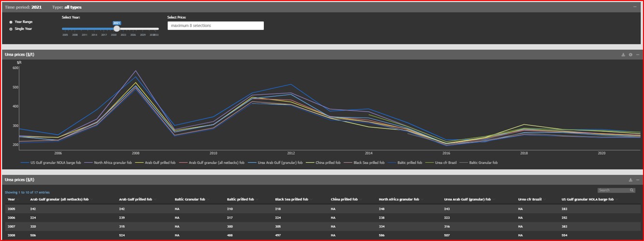Click the magnifier icon in table search
Viewport: 644px width, 241px height.
click(631, 190)
